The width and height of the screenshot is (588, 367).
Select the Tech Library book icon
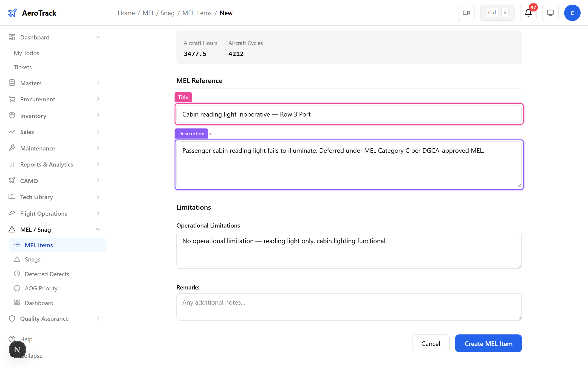[12, 197]
